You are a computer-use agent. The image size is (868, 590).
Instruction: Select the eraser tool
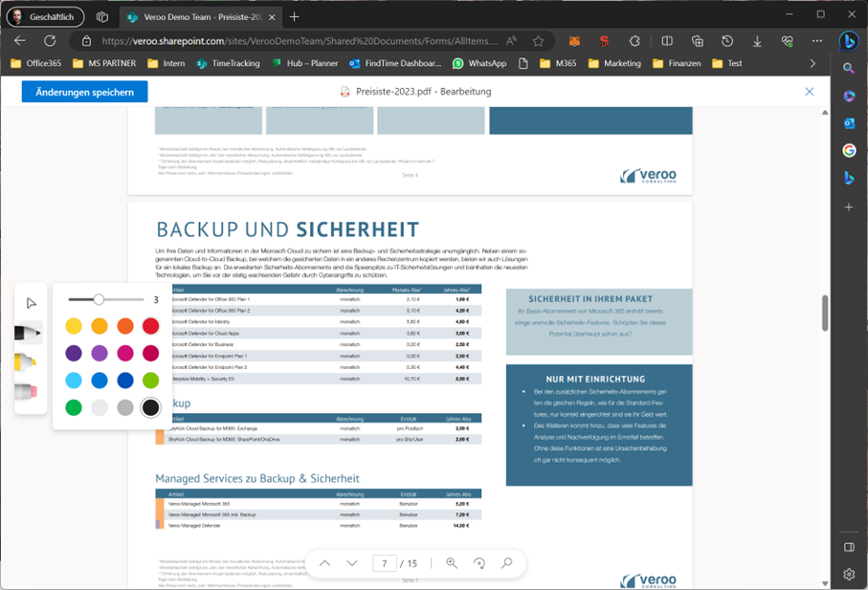[29, 392]
